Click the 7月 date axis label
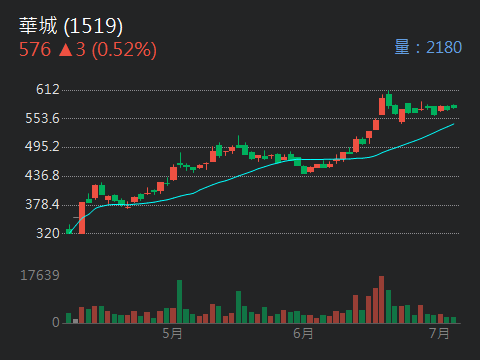Image resolution: width=480 pixels, height=360 pixels. (x=439, y=333)
